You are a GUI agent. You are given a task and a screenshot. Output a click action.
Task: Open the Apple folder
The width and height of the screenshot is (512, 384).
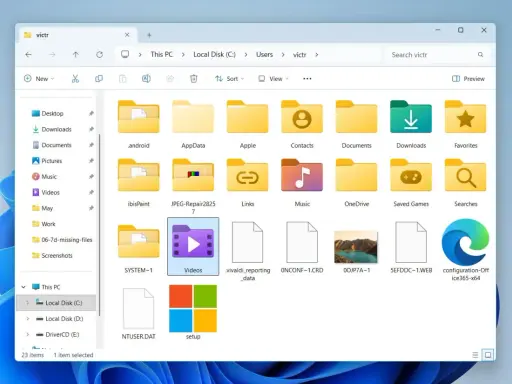tap(248, 124)
